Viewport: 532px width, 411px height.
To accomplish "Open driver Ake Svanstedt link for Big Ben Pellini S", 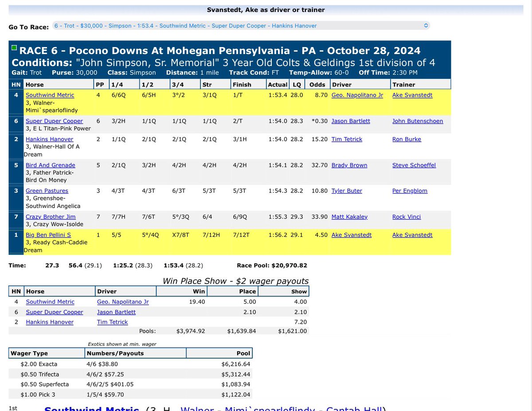I will point(352,235).
